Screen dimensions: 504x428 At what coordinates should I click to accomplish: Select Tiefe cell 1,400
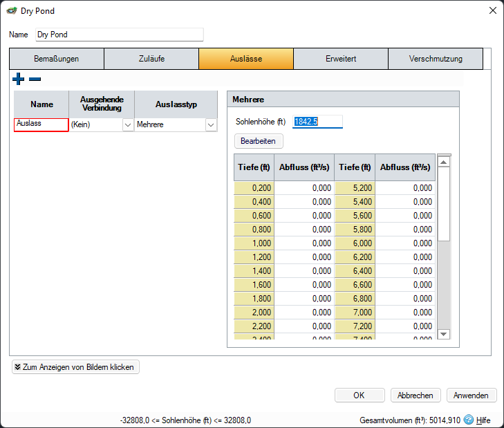[x=254, y=271]
